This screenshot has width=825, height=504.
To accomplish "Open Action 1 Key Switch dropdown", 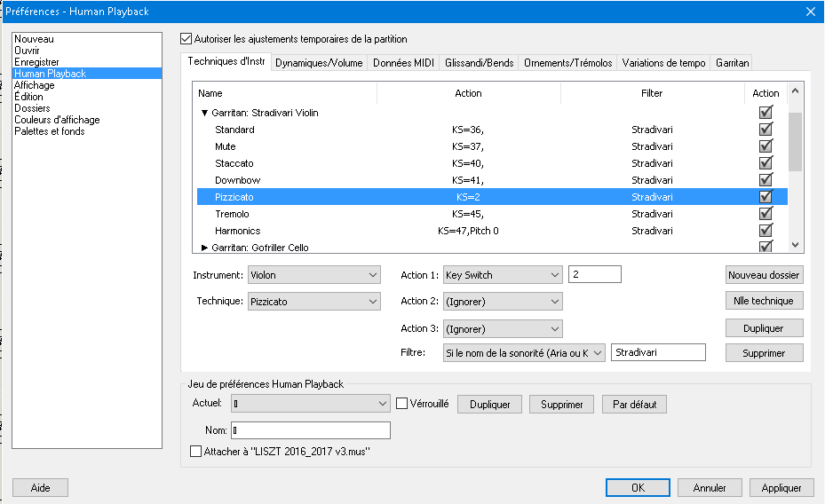I will (503, 275).
